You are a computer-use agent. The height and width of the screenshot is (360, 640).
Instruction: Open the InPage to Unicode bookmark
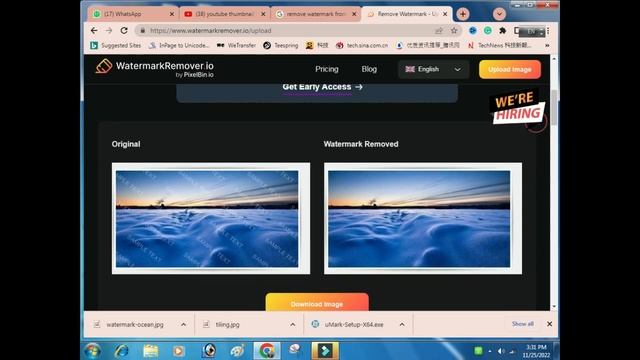(x=179, y=45)
